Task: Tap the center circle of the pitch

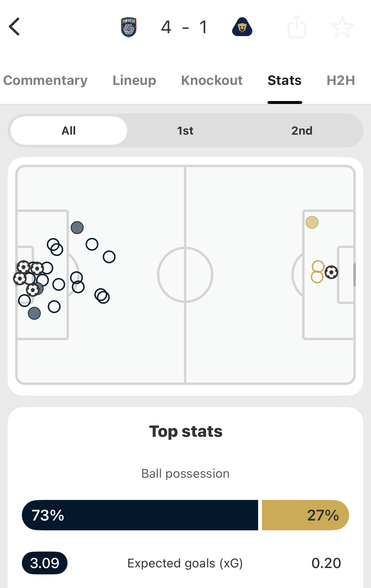Action: click(x=185, y=275)
